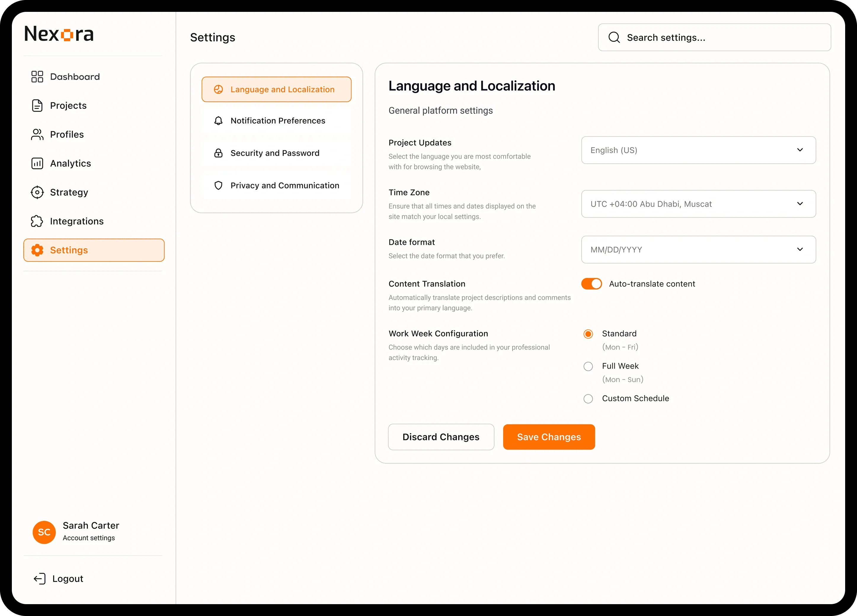Click the Sarah Carter SC avatar
857x616 pixels.
pos(44,532)
